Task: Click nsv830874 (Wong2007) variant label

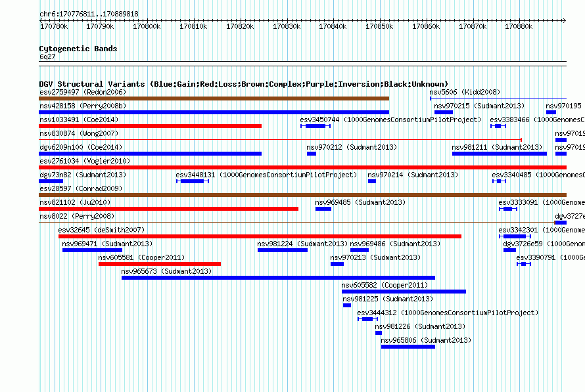Action: 79,133
